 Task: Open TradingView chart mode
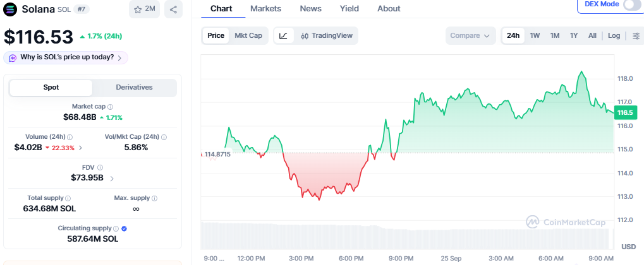(x=327, y=36)
